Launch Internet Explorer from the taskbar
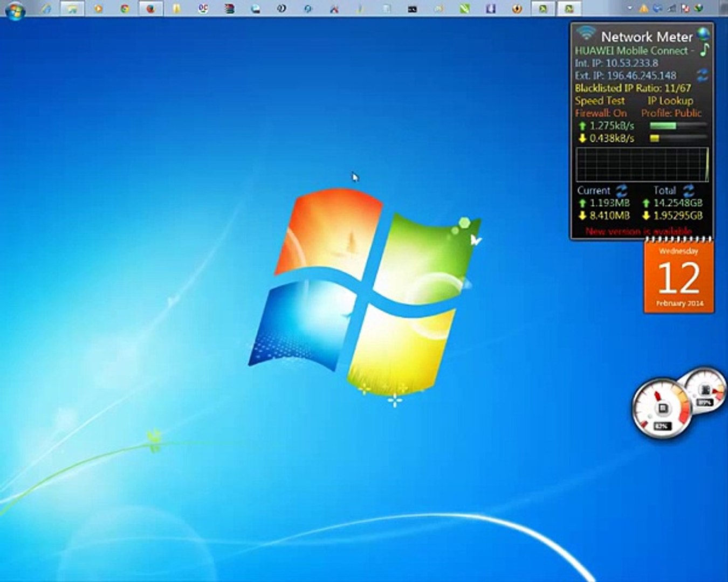728x582 pixels. [x=46, y=9]
